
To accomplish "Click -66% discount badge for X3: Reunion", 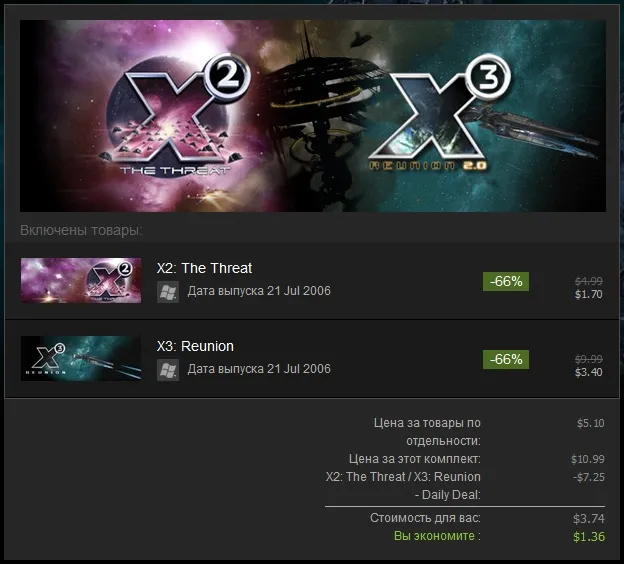I will 506,359.
